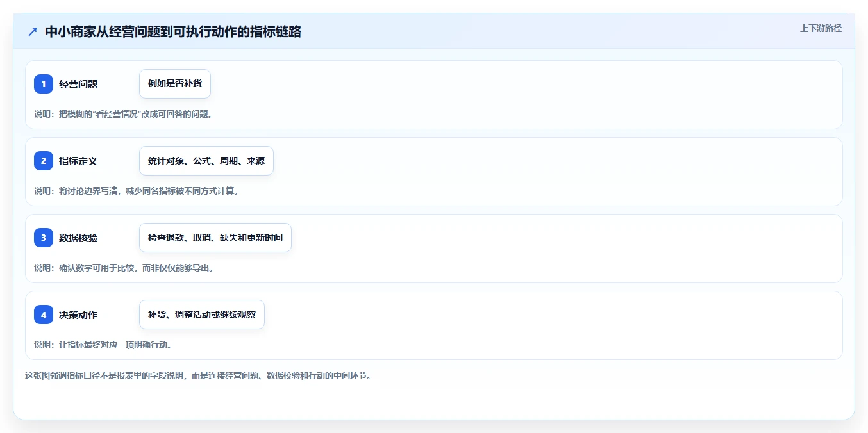Screen dimensions: 868x433
Task: Click the step 1 number badge
Action: [x=44, y=84]
